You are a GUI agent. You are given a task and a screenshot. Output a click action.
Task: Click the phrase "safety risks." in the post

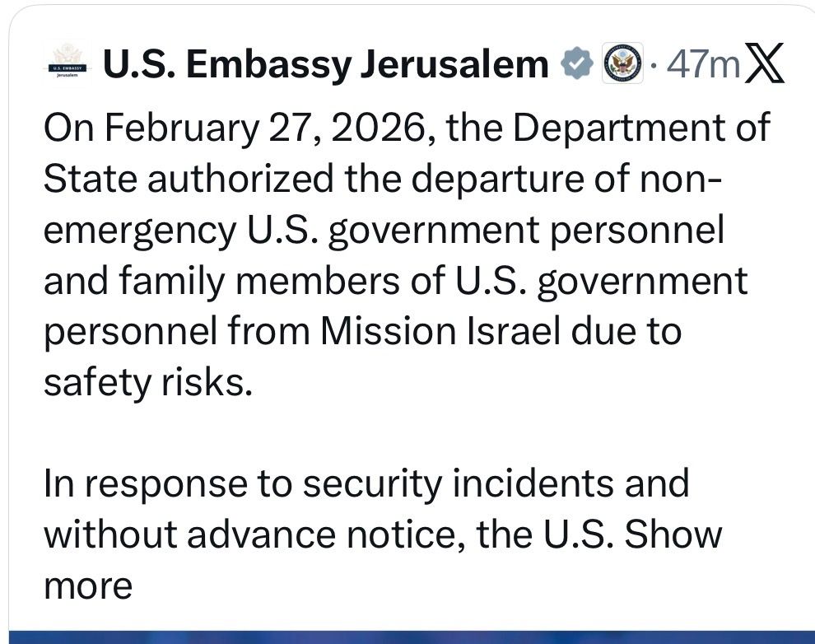click(x=147, y=383)
